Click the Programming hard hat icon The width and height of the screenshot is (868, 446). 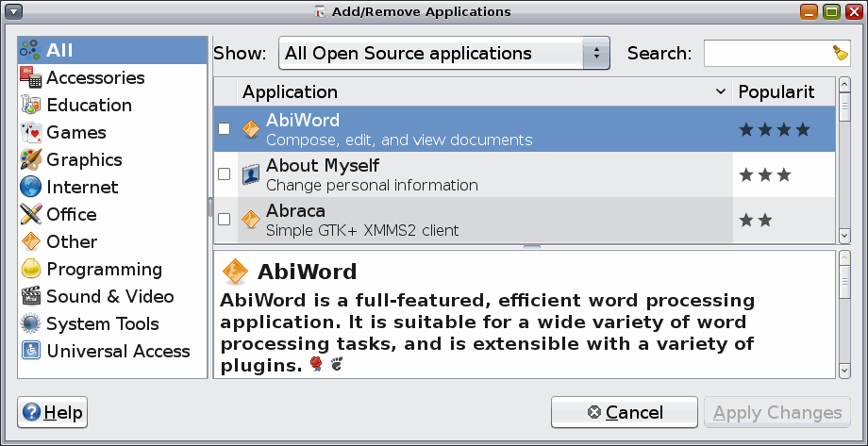[x=30, y=270]
